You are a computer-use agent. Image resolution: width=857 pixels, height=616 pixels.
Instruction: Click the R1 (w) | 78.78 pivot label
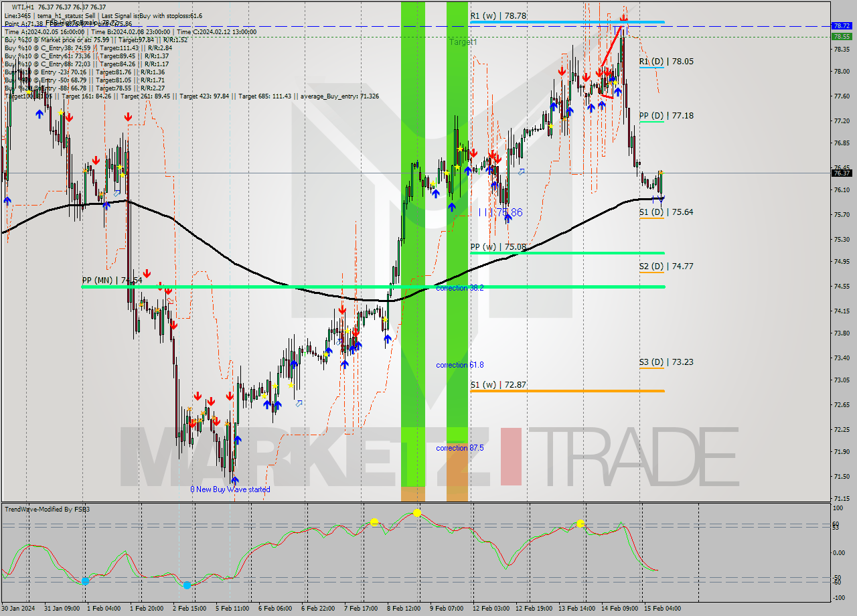tap(497, 15)
